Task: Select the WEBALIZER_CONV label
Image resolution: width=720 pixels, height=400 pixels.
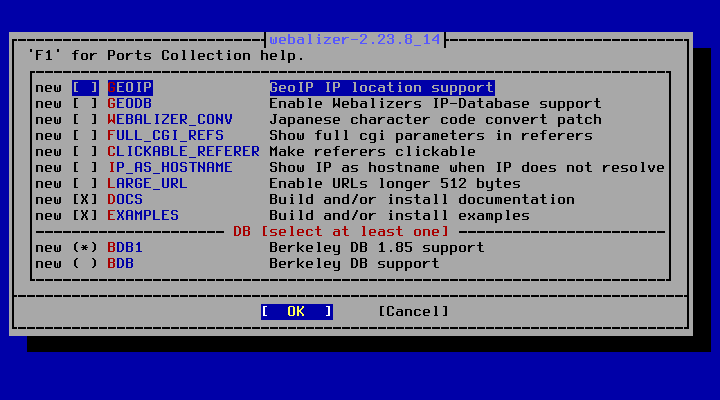Action: pos(170,119)
